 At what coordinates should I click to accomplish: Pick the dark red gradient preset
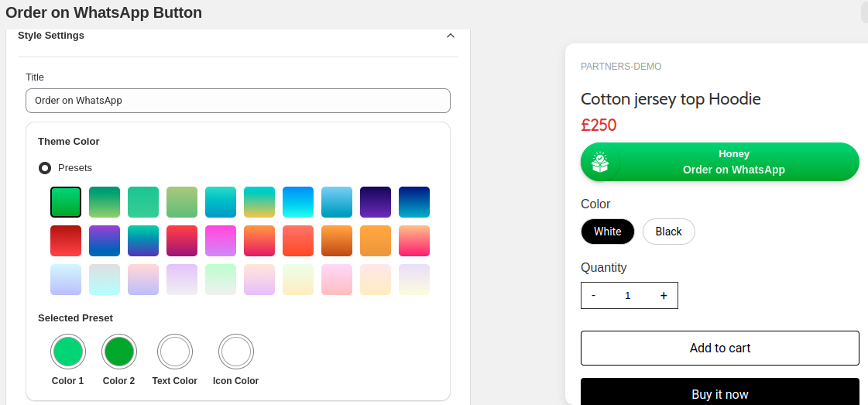click(x=66, y=241)
